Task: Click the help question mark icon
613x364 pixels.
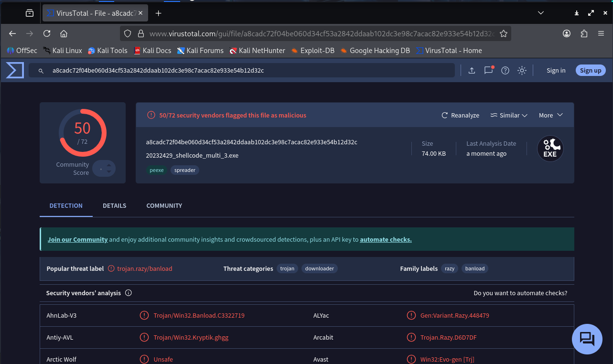Action: point(505,70)
